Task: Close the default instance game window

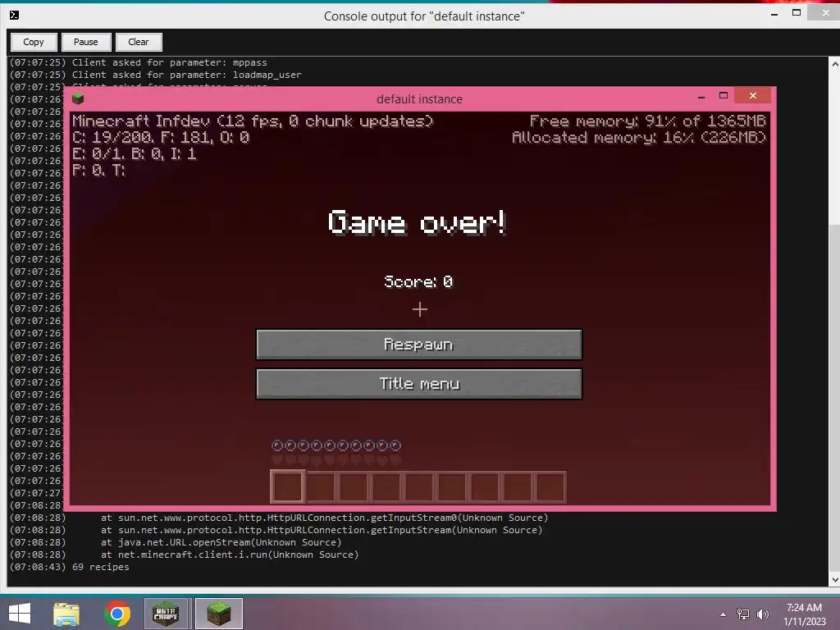Action: point(753,95)
